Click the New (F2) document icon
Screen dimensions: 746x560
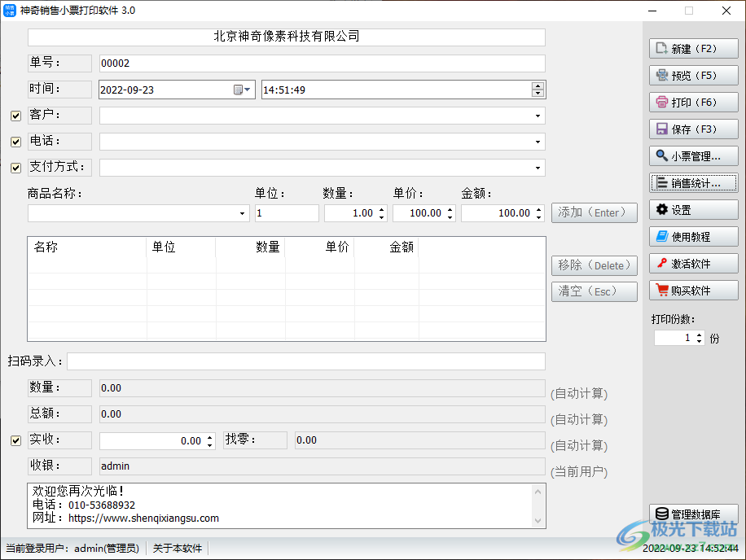pos(661,49)
